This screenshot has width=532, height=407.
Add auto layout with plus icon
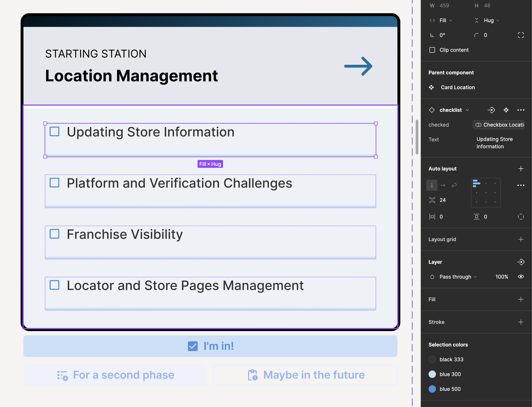pos(521,169)
